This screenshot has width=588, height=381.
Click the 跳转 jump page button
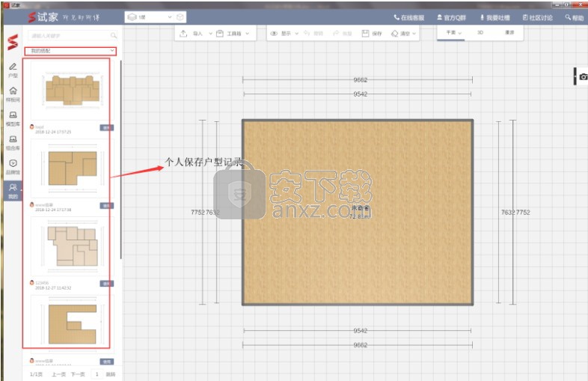pos(111,374)
